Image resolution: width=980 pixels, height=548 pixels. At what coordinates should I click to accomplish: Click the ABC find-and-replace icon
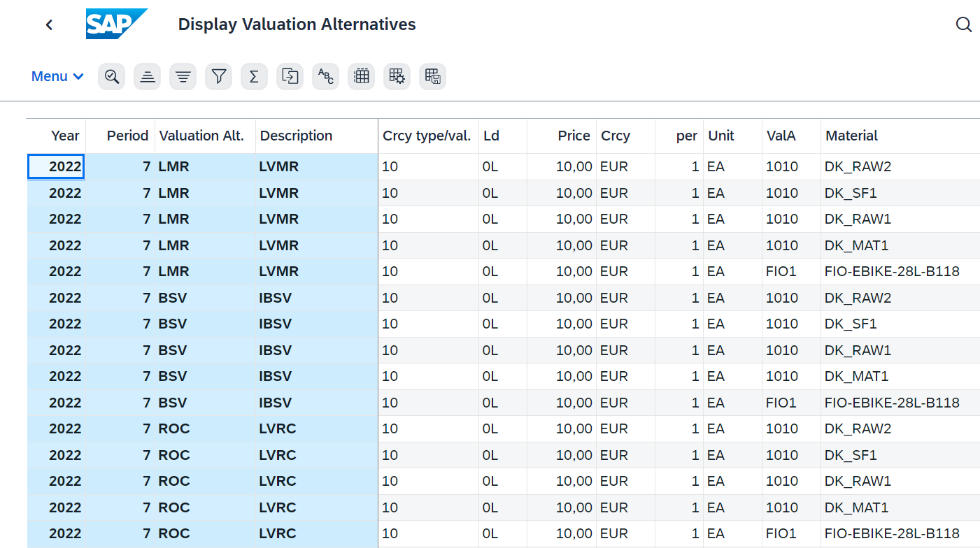(x=325, y=76)
